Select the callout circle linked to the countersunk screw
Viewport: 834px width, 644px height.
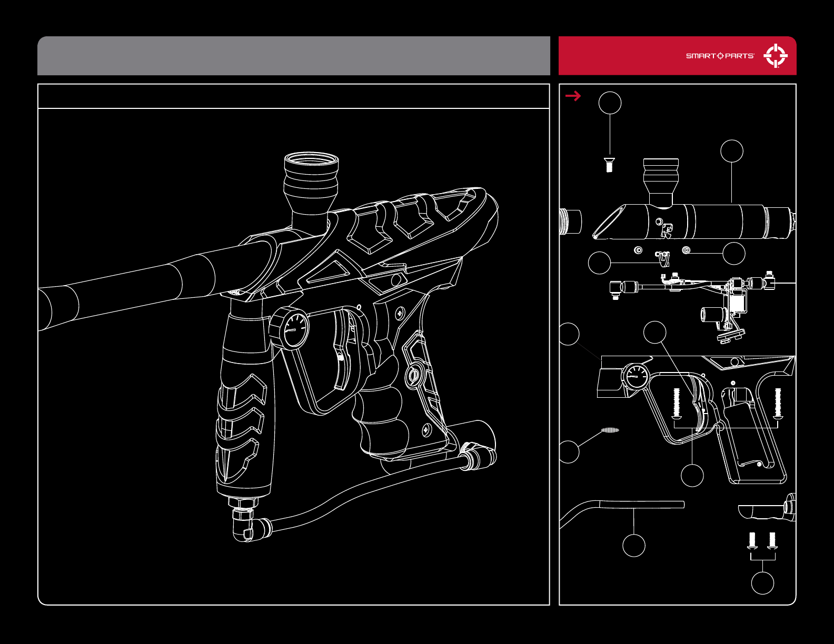point(610,103)
